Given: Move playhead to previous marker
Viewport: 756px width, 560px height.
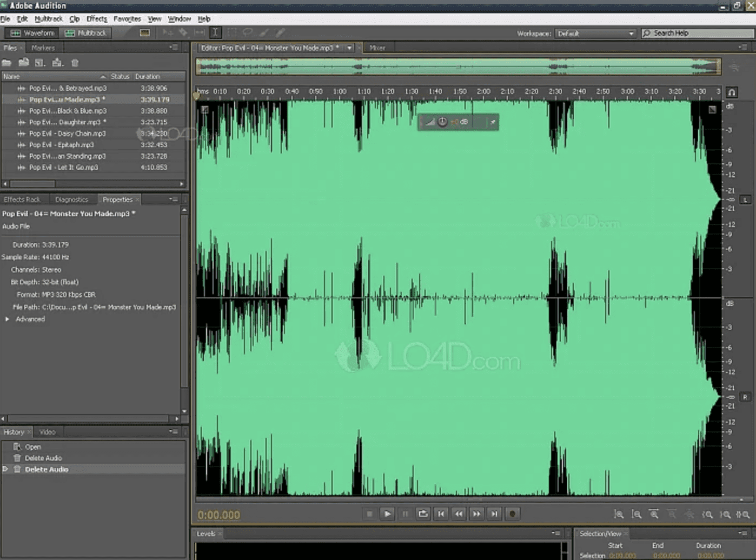Looking at the screenshot, I should 441,514.
